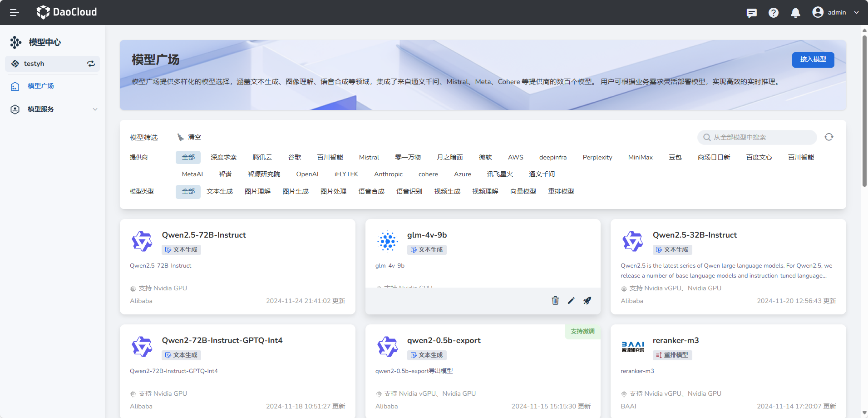The height and width of the screenshot is (418, 868).
Task: Filter model type by 文本生成
Action: pos(220,191)
